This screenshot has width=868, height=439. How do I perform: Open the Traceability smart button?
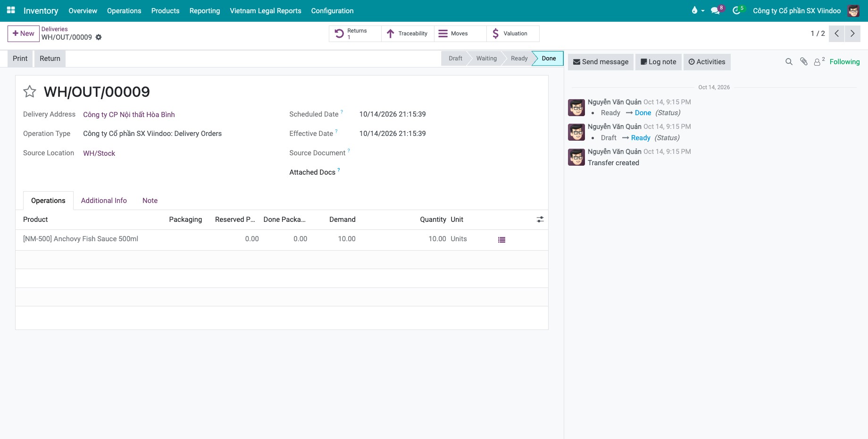point(408,34)
